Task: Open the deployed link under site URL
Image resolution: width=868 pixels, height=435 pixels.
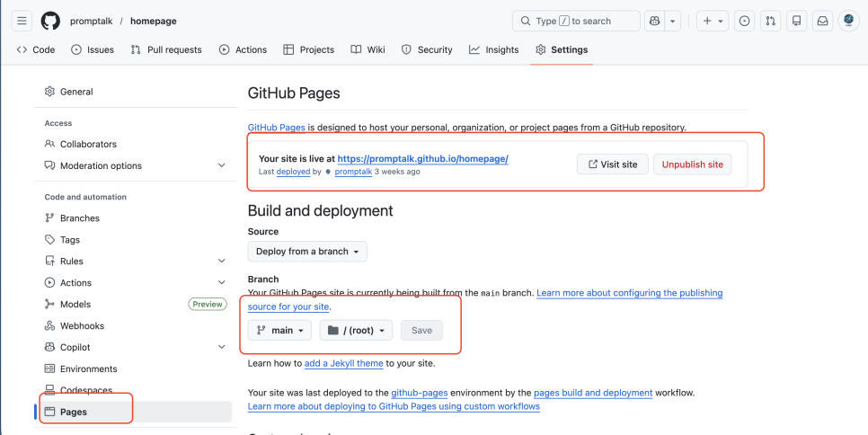Action: point(294,172)
